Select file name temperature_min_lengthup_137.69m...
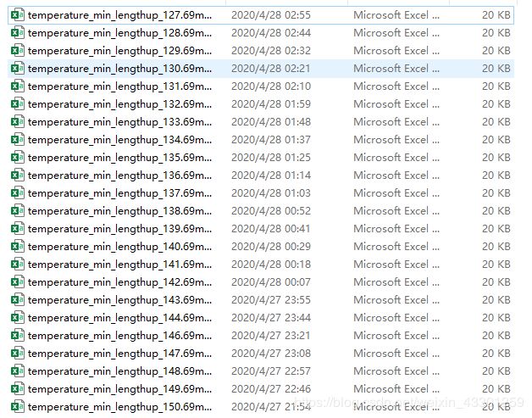Viewport: 532px width, 418px height. (119, 193)
